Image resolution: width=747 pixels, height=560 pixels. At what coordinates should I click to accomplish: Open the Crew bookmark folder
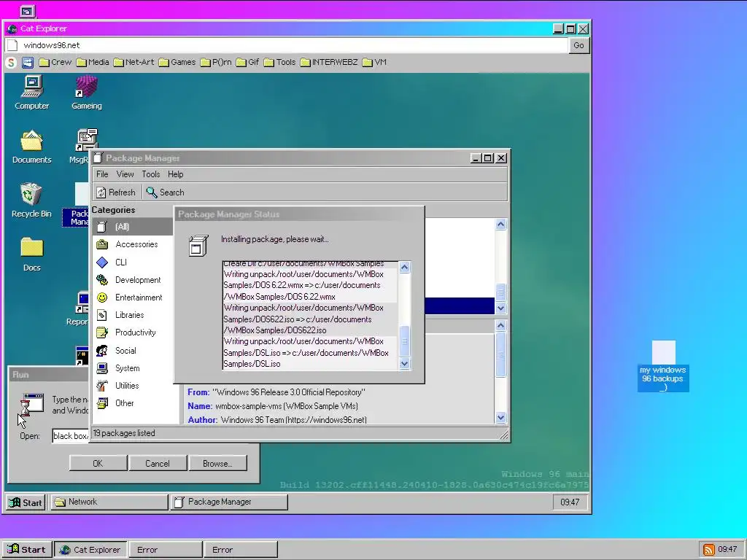(x=55, y=63)
